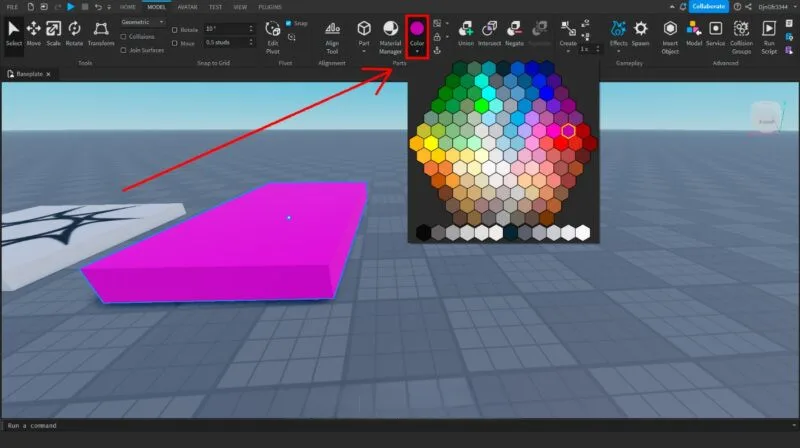This screenshot has width=800, height=448.
Task: Switch to the TEST tab
Action: click(x=215, y=7)
